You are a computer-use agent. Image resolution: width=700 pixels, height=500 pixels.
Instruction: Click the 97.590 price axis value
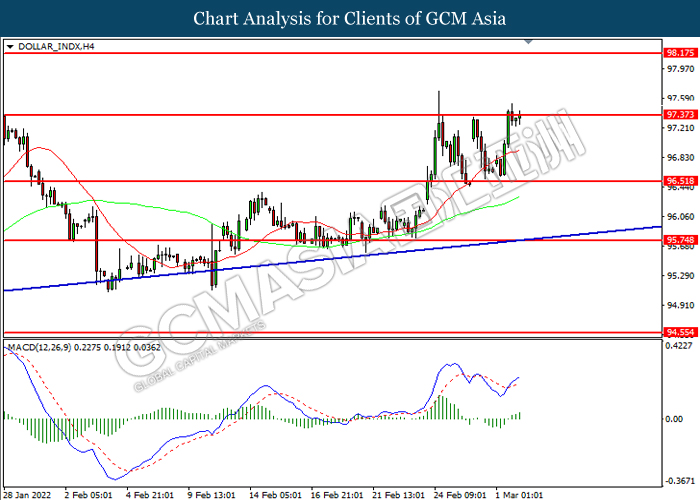point(681,98)
